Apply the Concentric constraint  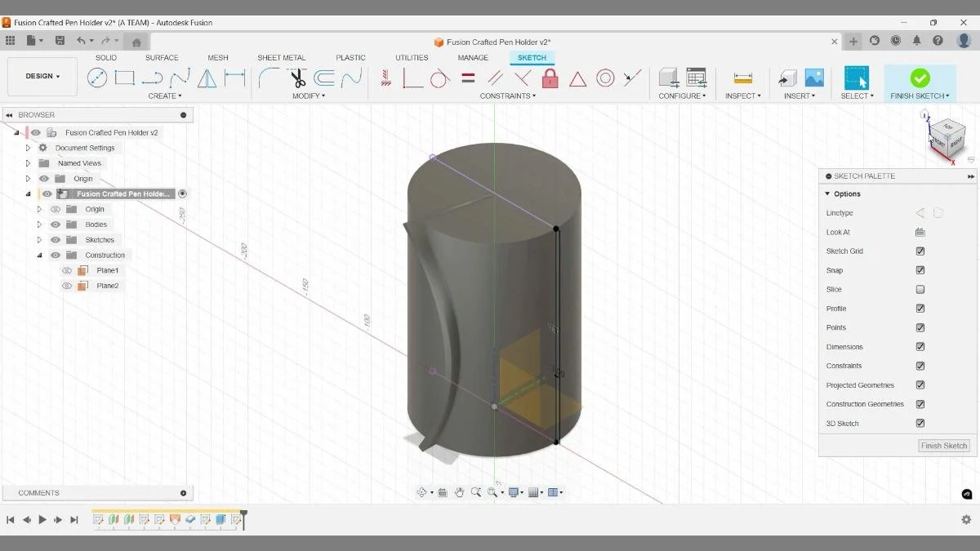tap(605, 78)
